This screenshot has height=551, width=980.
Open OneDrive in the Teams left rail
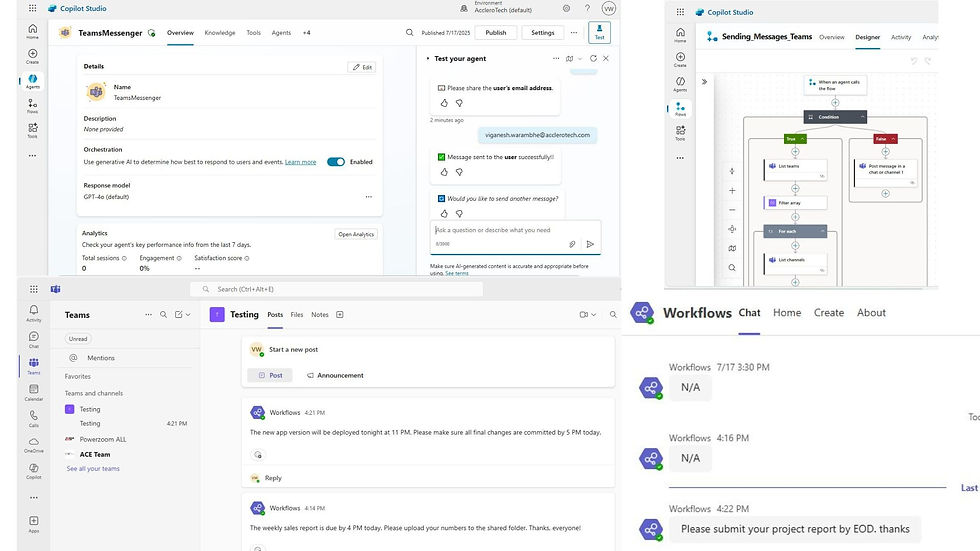[x=34, y=445]
